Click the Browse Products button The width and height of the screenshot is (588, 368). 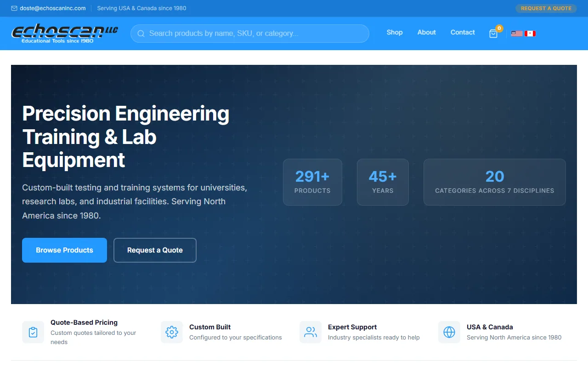[64, 250]
